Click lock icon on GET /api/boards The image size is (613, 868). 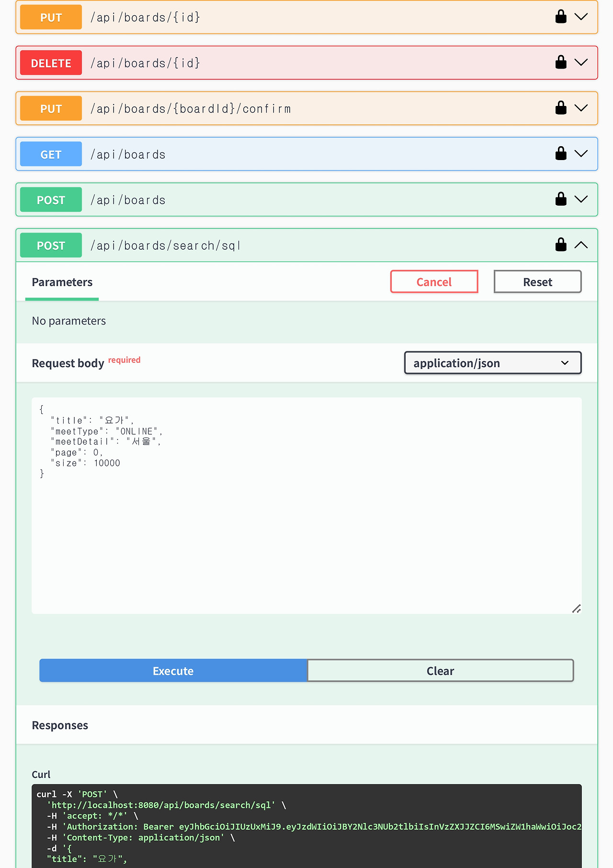click(561, 153)
